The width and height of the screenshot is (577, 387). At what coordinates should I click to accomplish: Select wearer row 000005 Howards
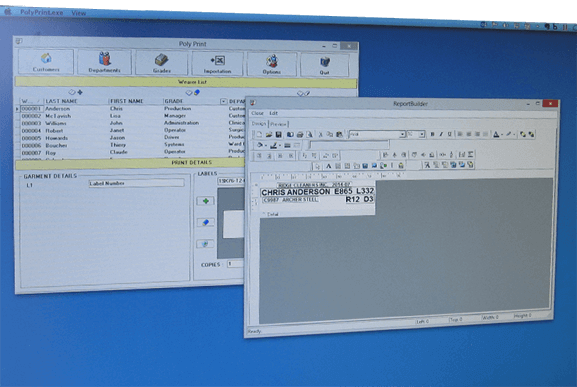tap(131, 138)
